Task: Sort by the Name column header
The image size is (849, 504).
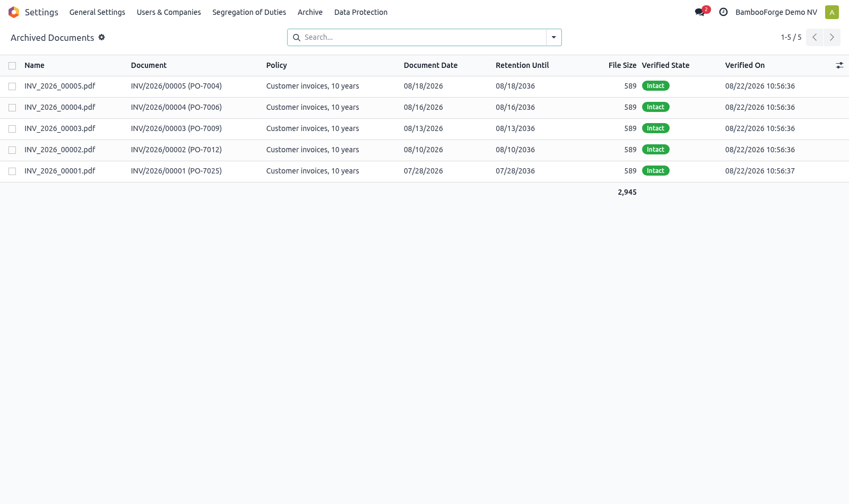Action: pos(34,65)
